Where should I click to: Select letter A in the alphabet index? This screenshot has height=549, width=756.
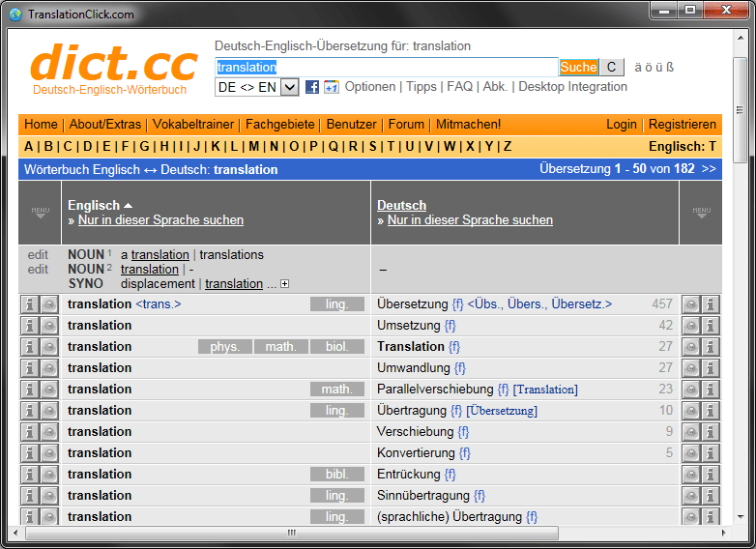pyautogui.click(x=28, y=147)
